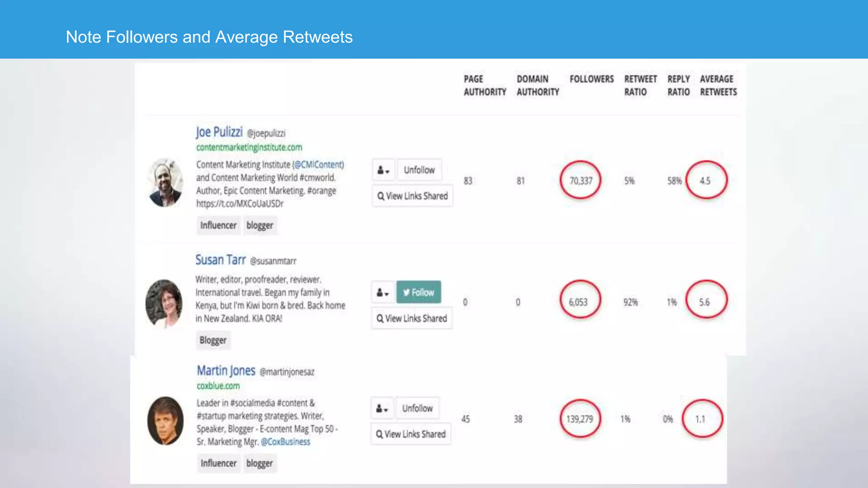This screenshot has width=868, height=488.
Task: View links shared by Susan Tarr
Action: point(412,319)
